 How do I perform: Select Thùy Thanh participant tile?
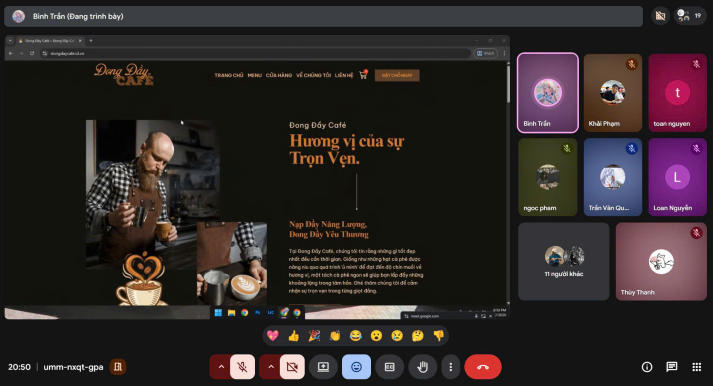coord(661,261)
